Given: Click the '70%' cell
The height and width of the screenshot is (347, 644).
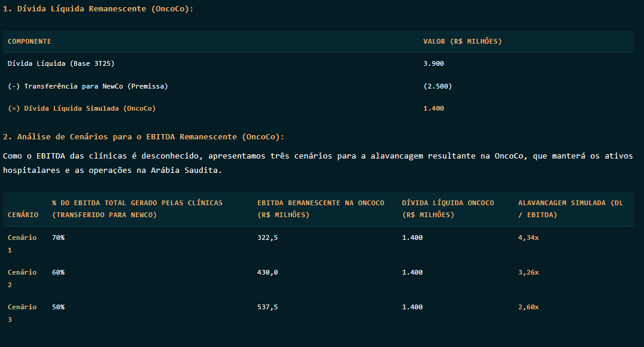Looking at the screenshot, I should [x=58, y=238].
